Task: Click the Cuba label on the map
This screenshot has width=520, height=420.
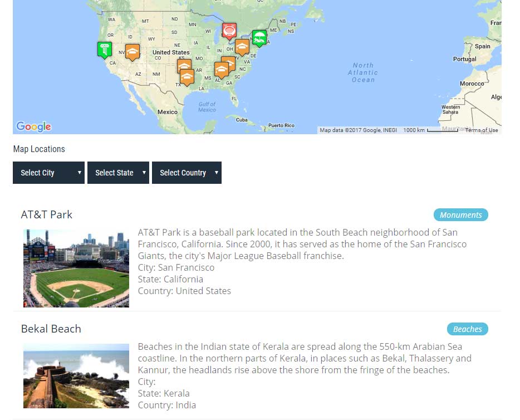Action: (x=242, y=120)
